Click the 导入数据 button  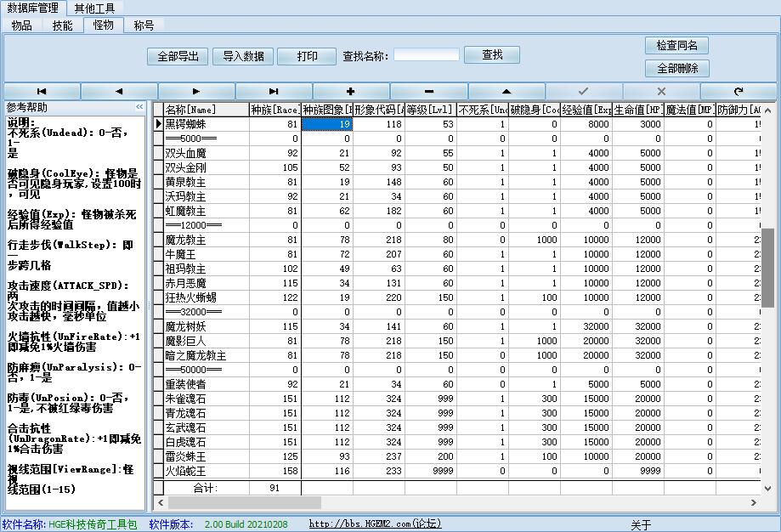click(243, 56)
